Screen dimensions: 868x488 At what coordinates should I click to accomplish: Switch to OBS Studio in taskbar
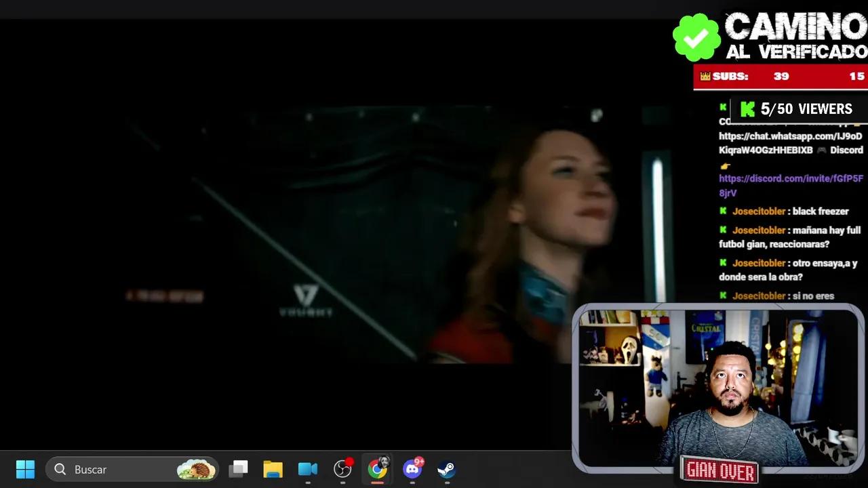click(x=343, y=469)
